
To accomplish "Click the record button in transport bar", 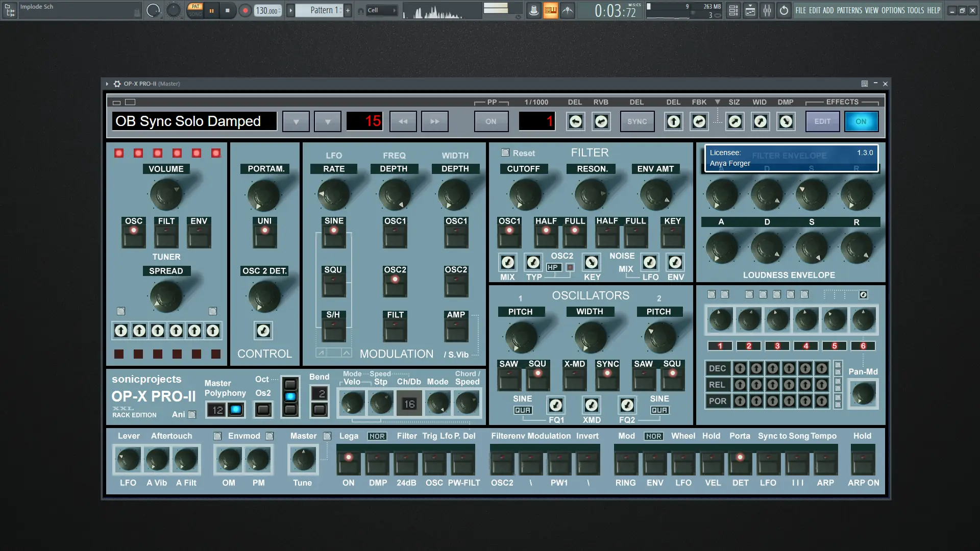I will [245, 10].
